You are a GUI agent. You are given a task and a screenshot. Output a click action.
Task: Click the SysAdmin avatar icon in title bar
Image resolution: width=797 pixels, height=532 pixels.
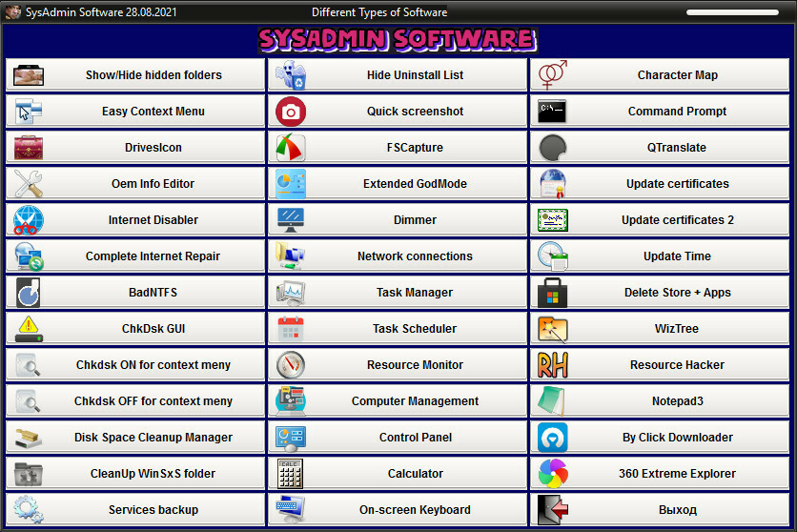click(x=13, y=11)
